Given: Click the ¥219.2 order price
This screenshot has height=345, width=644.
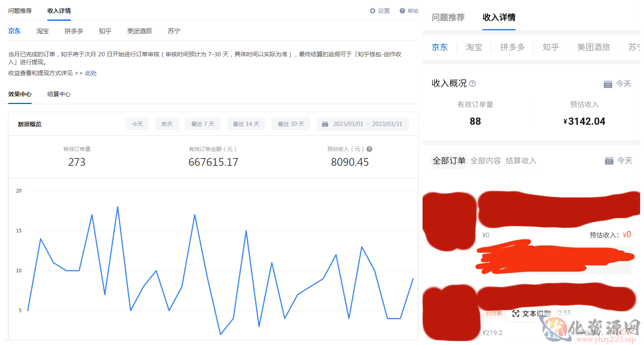Looking at the screenshot, I should (493, 333).
